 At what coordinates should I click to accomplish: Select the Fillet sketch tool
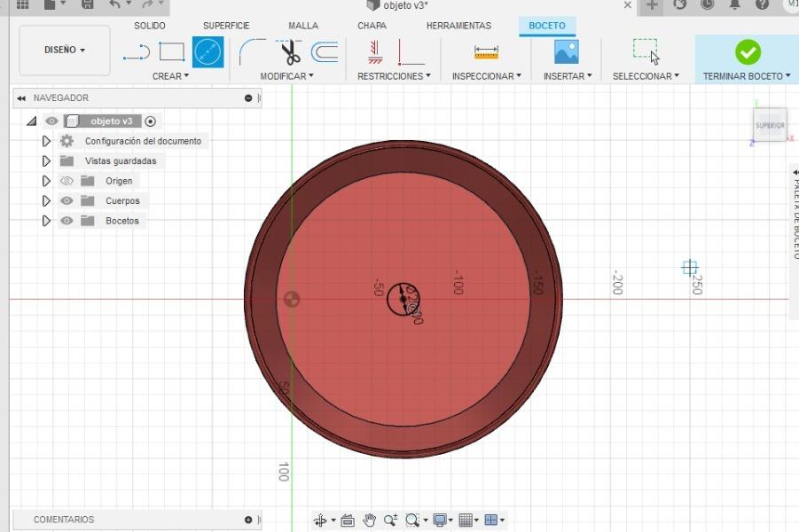(252, 52)
